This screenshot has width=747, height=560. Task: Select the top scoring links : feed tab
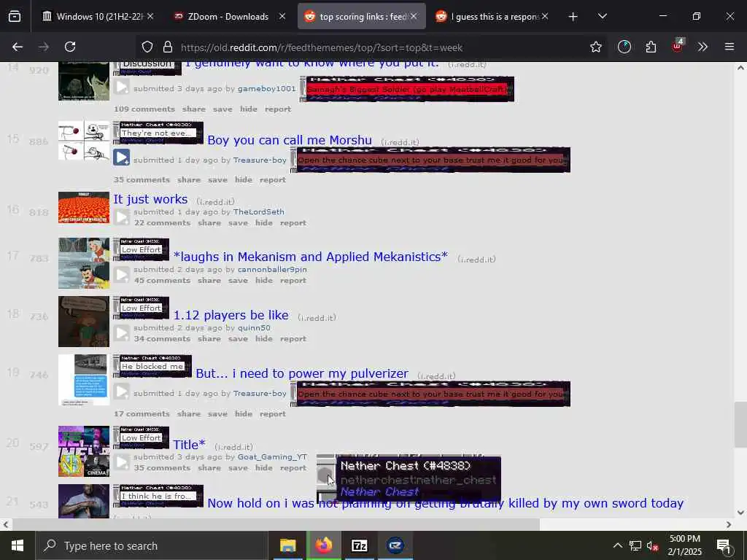pyautogui.click(x=362, y=17)
